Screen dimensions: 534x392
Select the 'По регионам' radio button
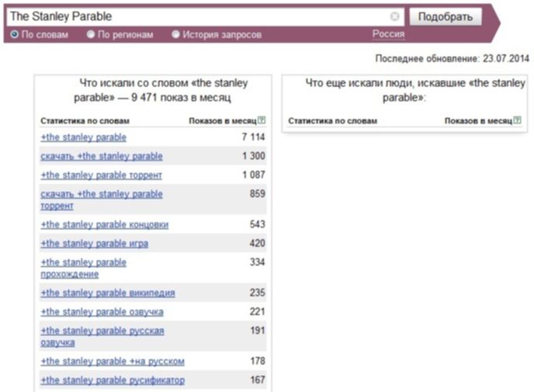point(90,34)
